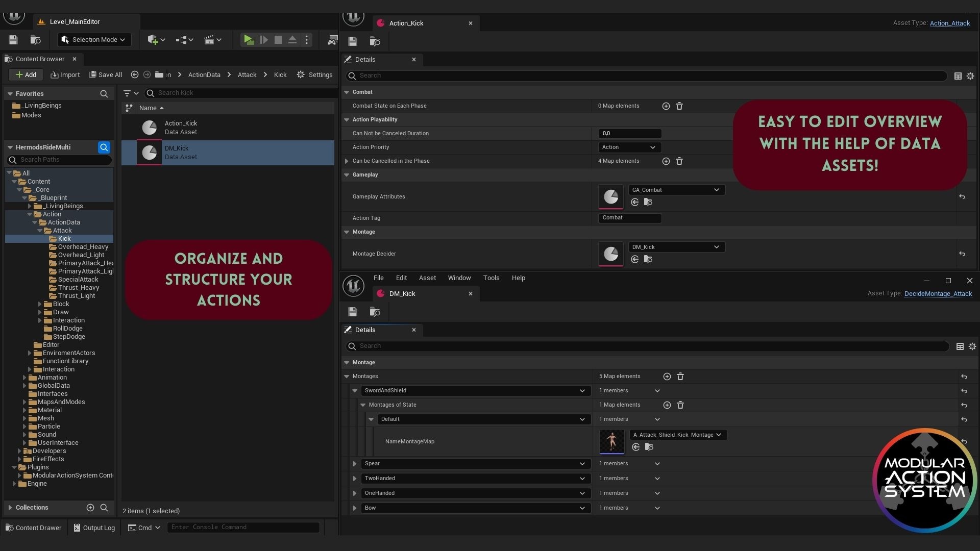Toggle the Content Drawer at the bottom

33,528
